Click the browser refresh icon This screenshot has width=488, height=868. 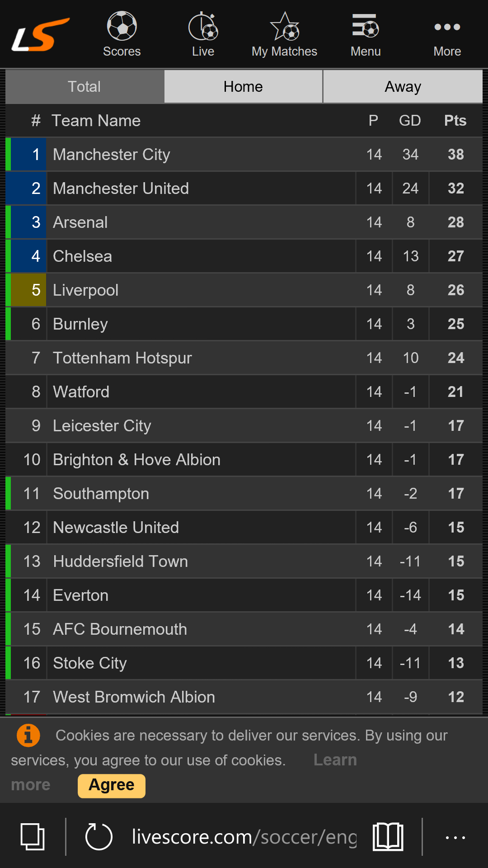[x=99, y=837]
